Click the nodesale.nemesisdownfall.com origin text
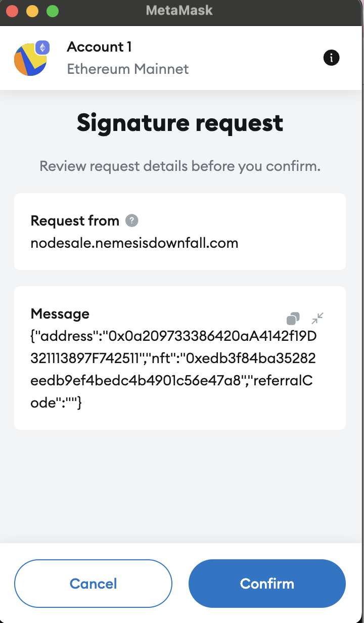Viewport: 364px width, 623px height. point(134,243)
